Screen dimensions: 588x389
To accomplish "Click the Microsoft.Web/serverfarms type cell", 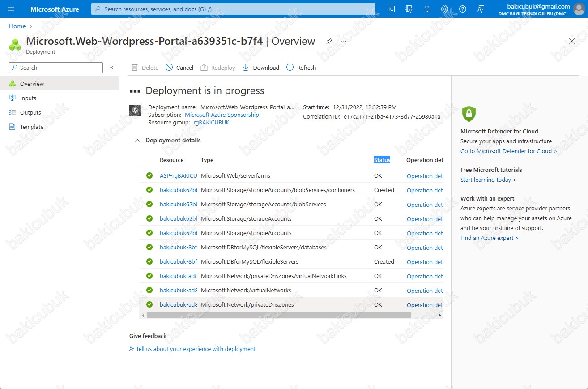I will point(235,176).
